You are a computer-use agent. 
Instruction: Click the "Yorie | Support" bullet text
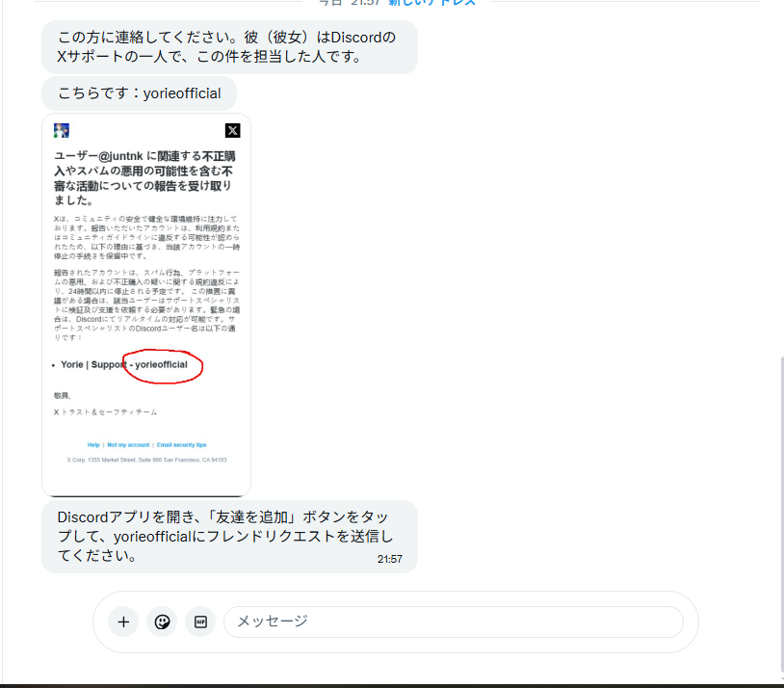tap(91, 364)
